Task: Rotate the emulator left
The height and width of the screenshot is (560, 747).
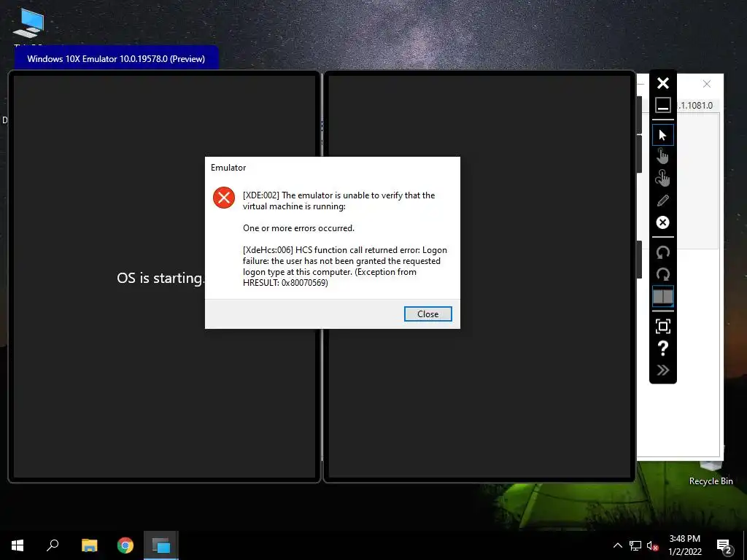Action: coord(662,252)
